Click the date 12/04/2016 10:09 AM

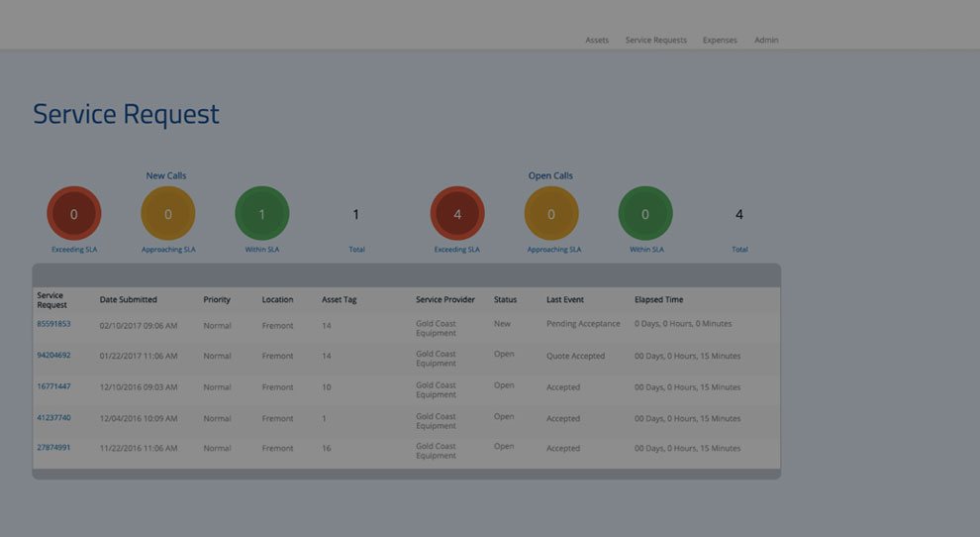click(x=139, y=419)
